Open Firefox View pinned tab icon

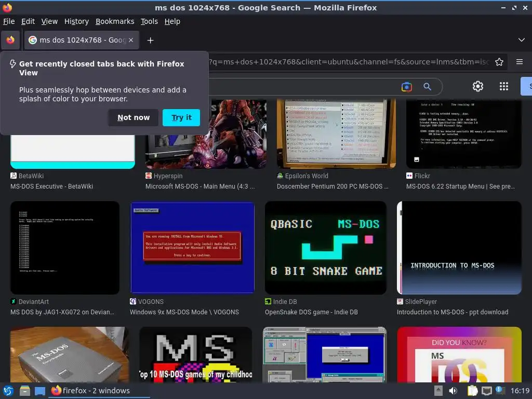tap(10, 40)
